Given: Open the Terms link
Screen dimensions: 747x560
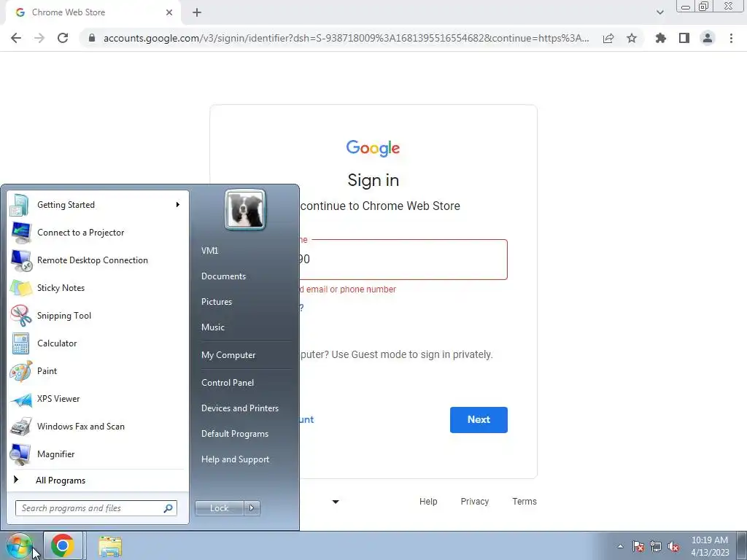Looking at the screenshot, I should pos(525,502).
